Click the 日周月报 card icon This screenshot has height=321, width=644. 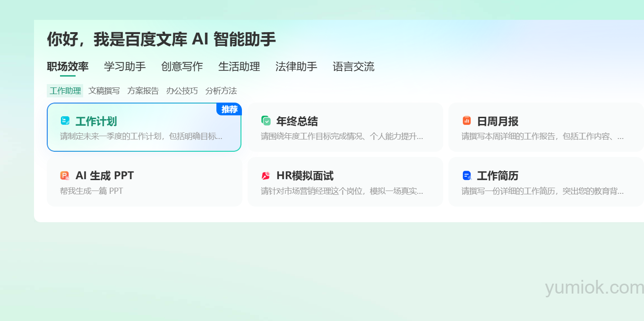click(467, 121)
